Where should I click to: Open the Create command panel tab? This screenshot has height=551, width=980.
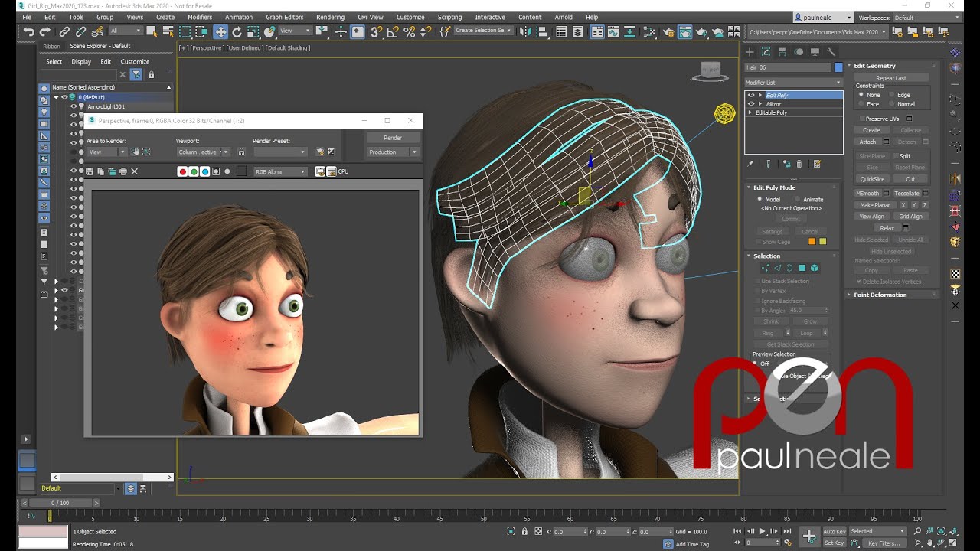[x=750, y=52]
